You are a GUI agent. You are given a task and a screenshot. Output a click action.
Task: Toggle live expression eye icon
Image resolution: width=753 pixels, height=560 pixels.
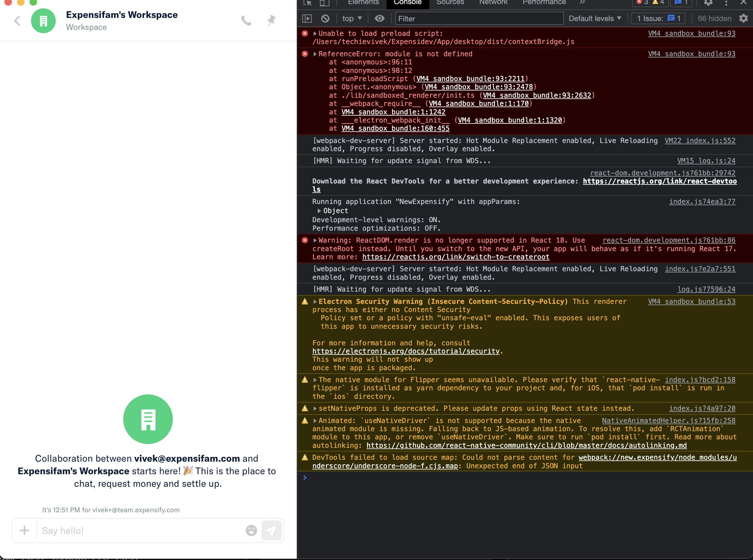coord(379,19)
